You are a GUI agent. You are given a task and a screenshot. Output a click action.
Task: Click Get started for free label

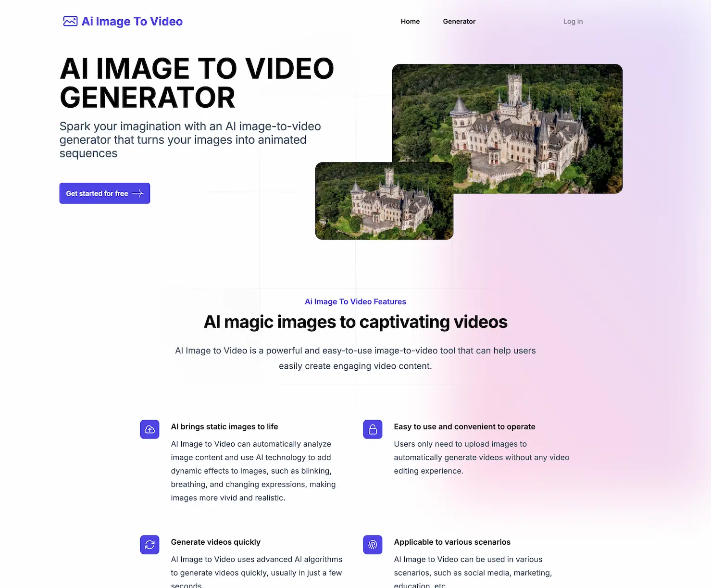tap(97, 193)
